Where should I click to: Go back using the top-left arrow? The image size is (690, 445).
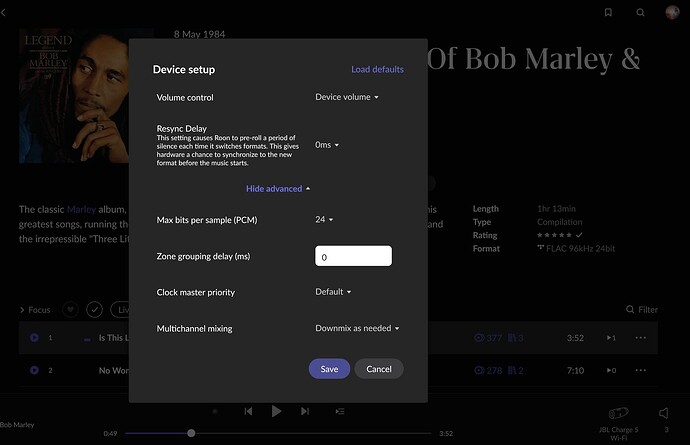(x=4, y=12)
